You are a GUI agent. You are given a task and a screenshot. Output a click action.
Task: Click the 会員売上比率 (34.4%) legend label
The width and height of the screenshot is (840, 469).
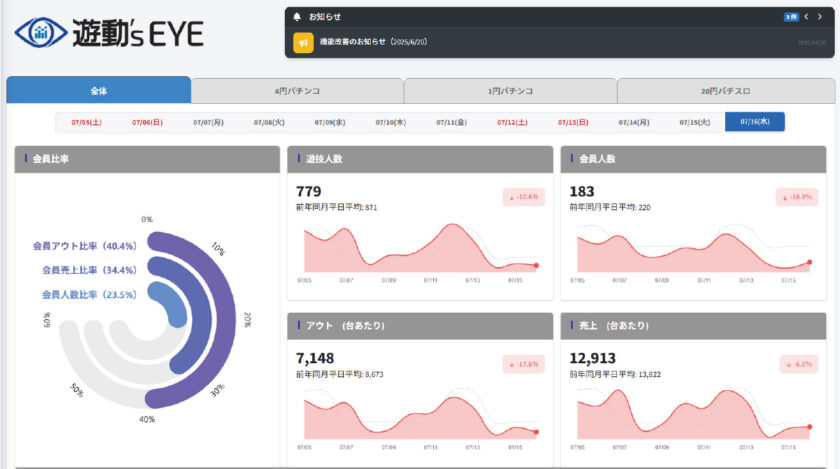[89, 270]
